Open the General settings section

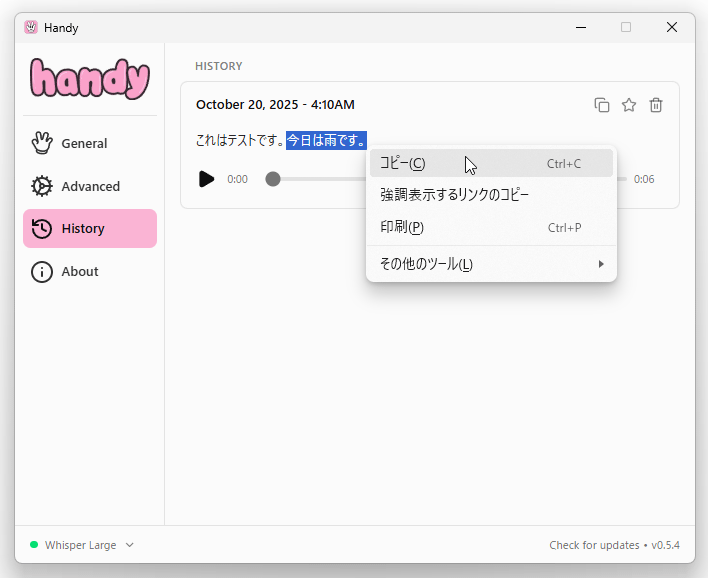click(84, 143)
